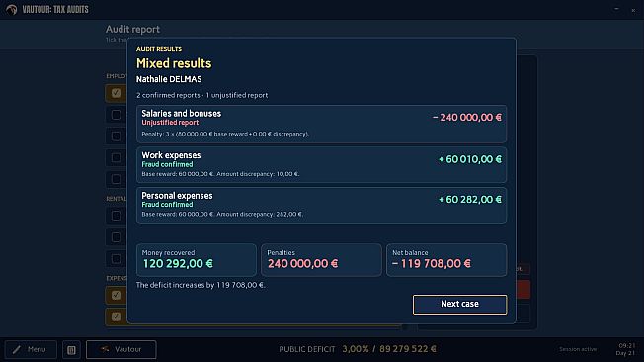
Task: Select the Salaries and bonuses result row
Action: click(321, 124)
